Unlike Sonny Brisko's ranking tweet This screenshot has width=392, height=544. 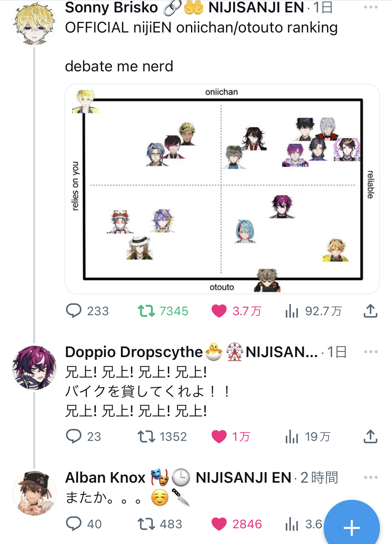[x=236, y=311]
